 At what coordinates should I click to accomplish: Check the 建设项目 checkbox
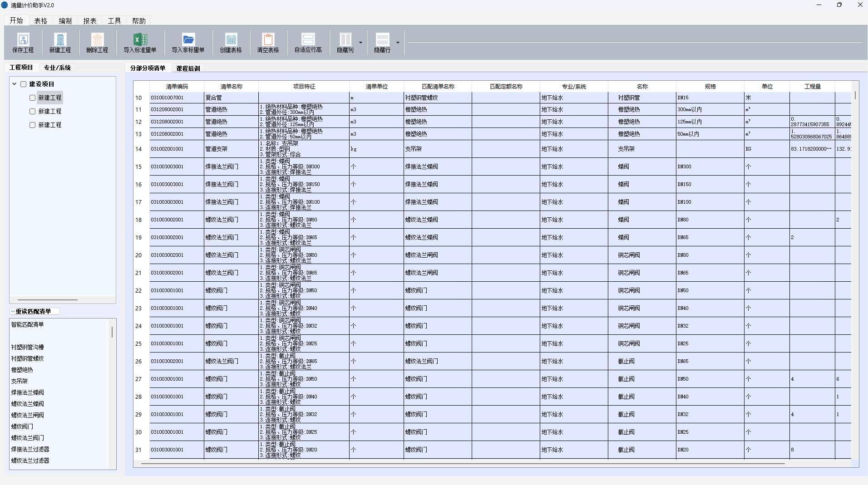[x=23, y=83]
